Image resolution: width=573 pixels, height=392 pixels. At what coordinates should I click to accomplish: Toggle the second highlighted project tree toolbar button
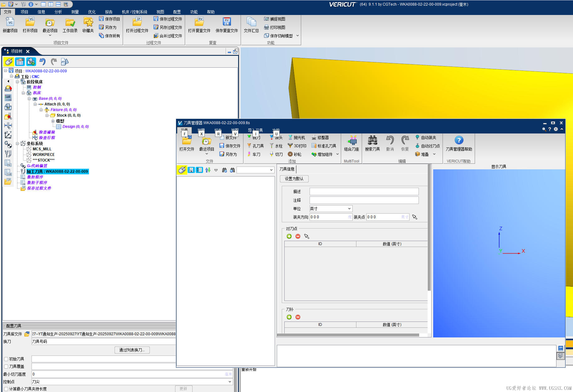20,62
